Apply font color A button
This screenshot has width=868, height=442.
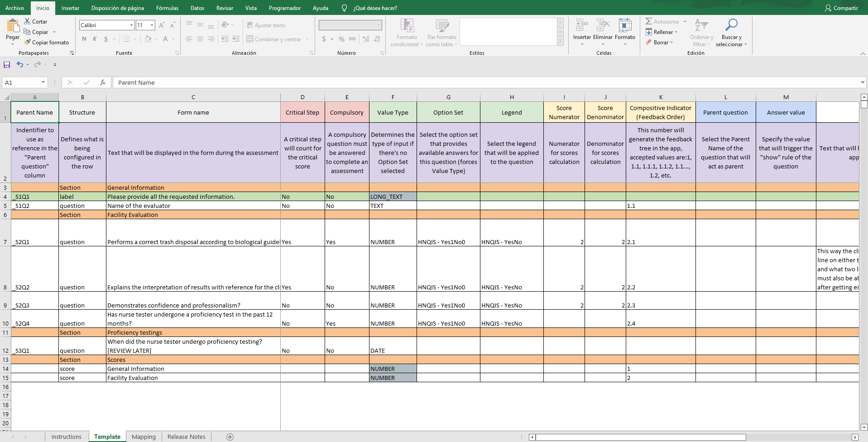pos(165,39)
